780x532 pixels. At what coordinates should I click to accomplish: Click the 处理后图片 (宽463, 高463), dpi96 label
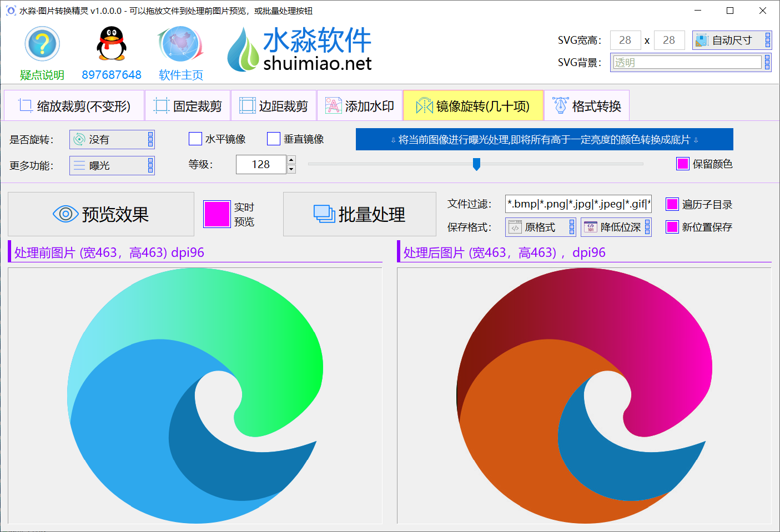505,253
